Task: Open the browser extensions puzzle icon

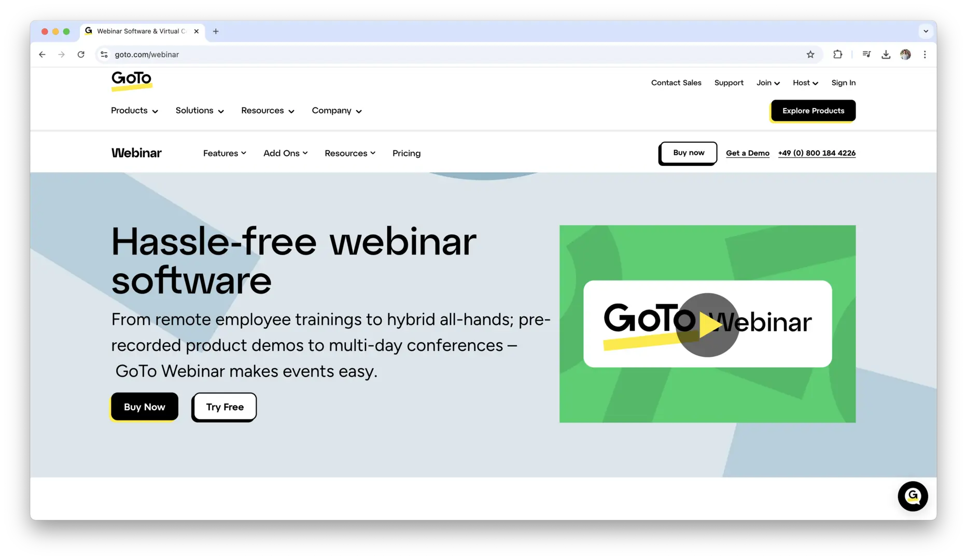Action: (x=837, y=54)
